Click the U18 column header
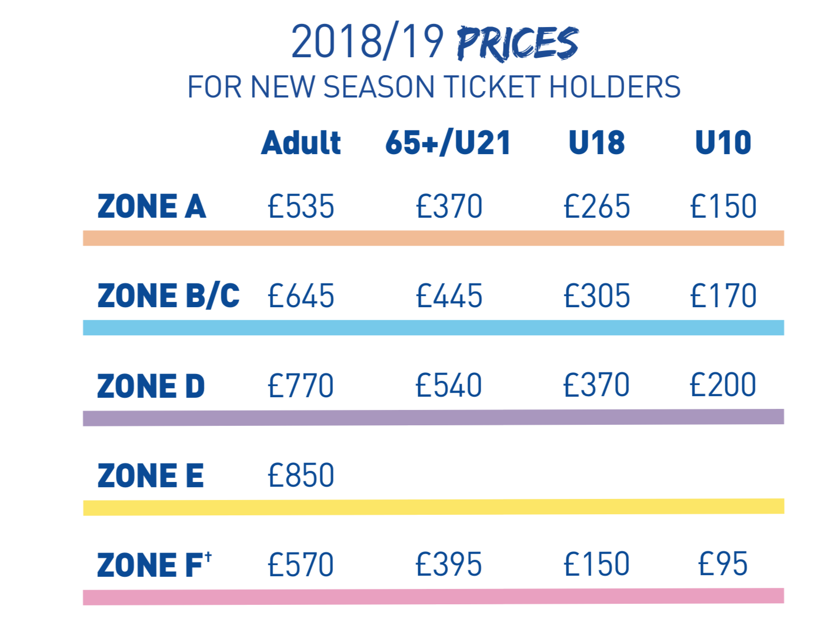Screen dimensions: 828x644 (597, 142)
